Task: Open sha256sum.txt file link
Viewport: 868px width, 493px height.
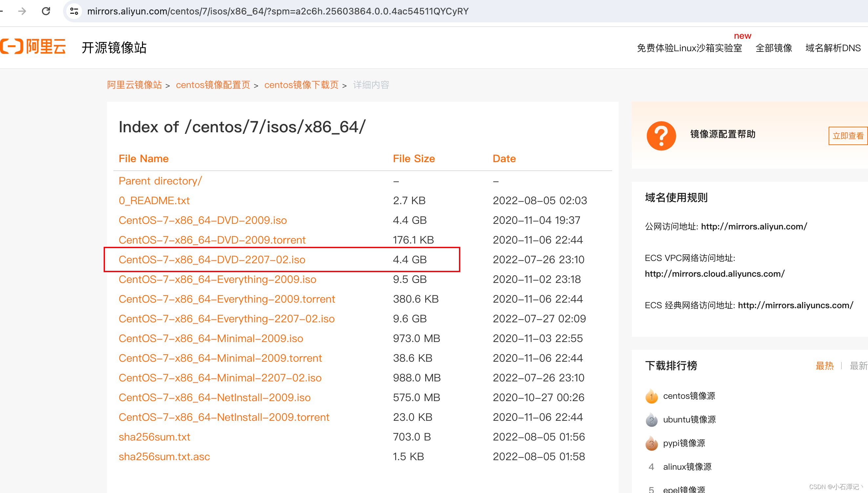Action: point(154,437)
